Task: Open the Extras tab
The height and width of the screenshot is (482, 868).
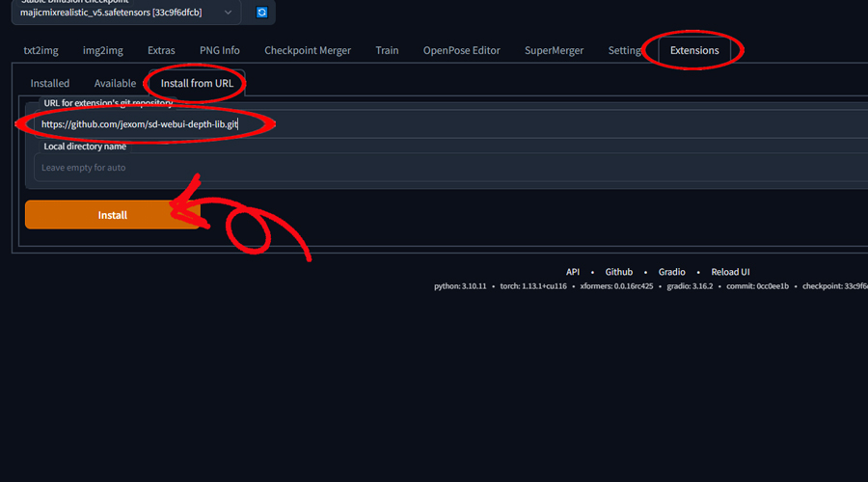Action: (161, 50)
